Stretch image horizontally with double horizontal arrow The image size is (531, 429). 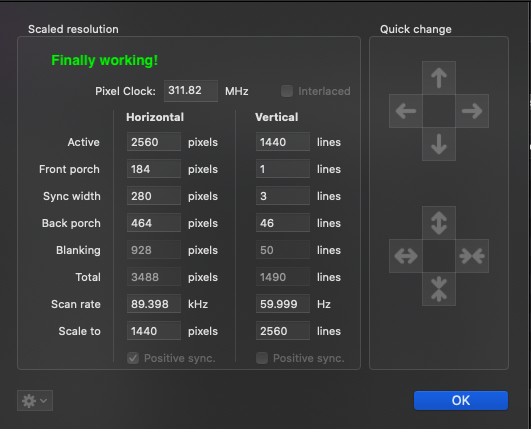tap(406, 256)
